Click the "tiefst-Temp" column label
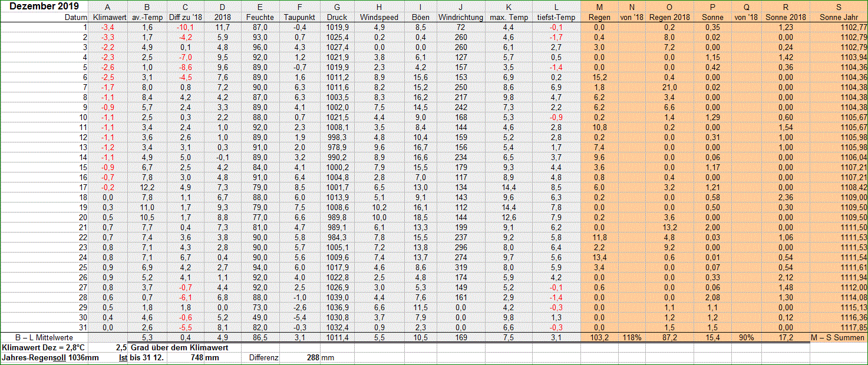The height and width of the screenshot is (365, 868). pyautogui.click(x=556, y=18)
